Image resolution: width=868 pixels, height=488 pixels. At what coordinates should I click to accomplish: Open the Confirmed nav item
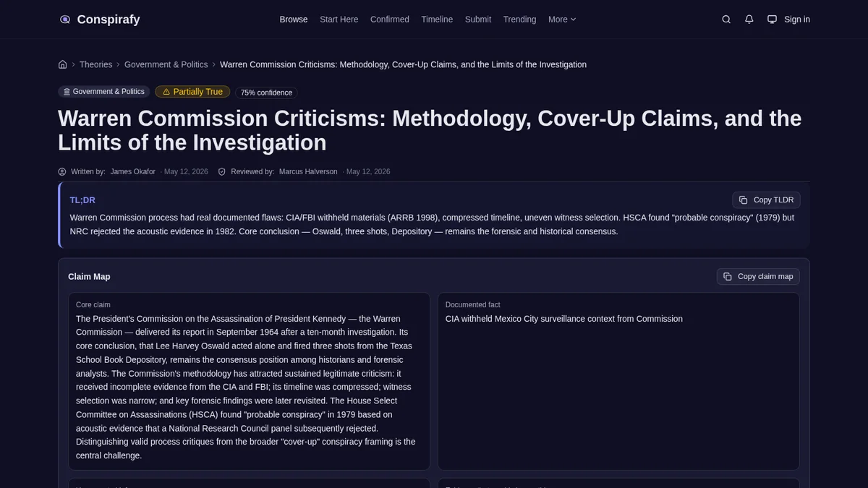click(x=390, y=20)
